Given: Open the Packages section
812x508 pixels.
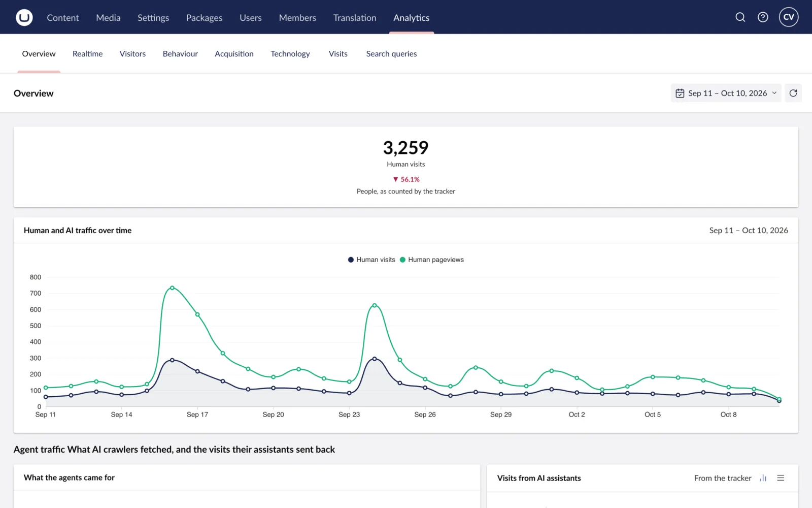Looking at the screenshot, I should pos(204,18).
